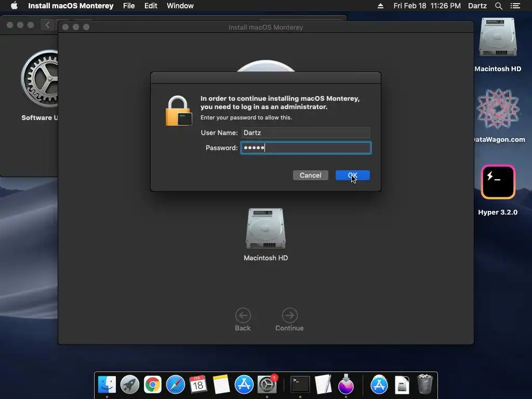
Task: Open TextEdit from the Dock
Action: point(323,385)
